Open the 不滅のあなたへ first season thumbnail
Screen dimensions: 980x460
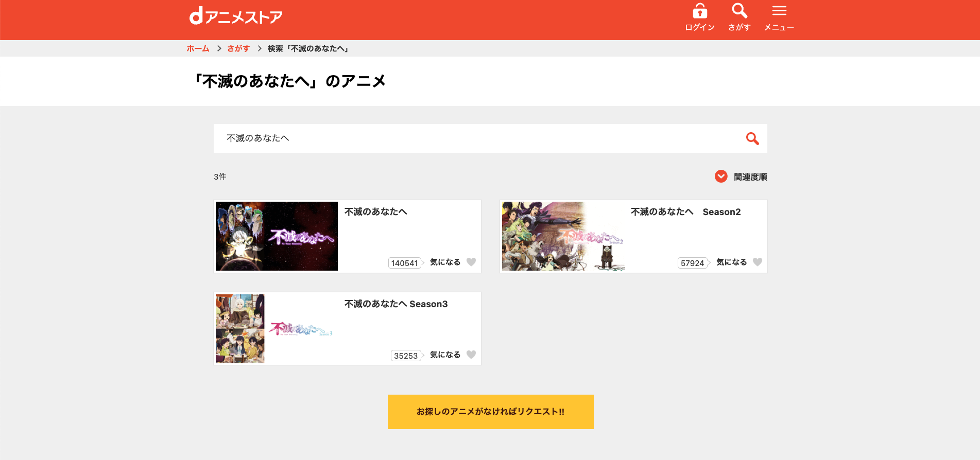click(x=277, y=236)
